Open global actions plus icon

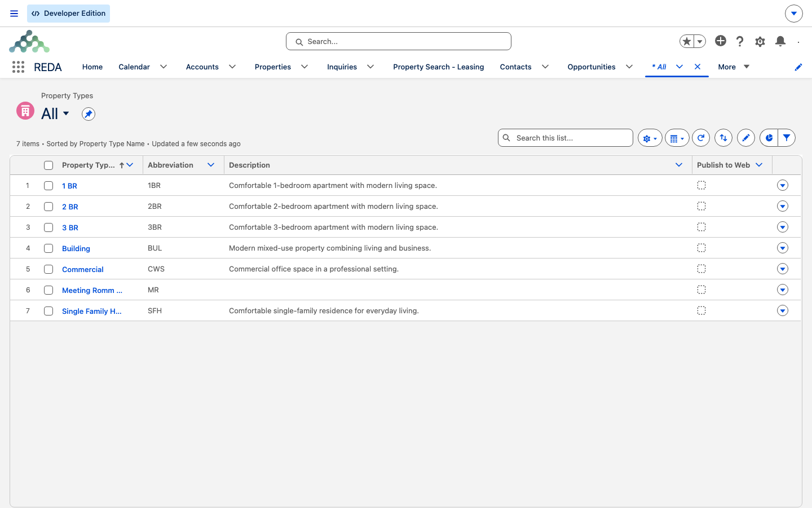click(x=721, y=41)
